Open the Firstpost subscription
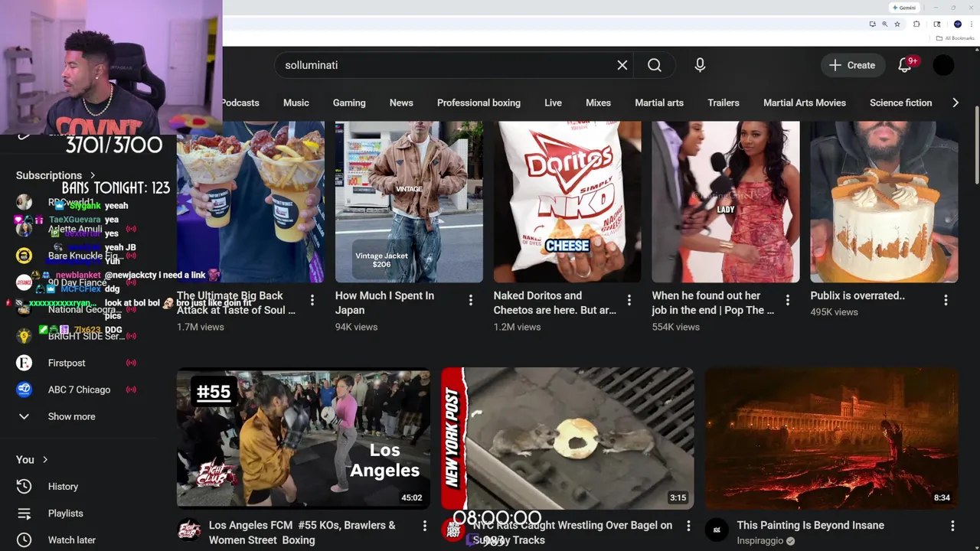 click(77, 363)
